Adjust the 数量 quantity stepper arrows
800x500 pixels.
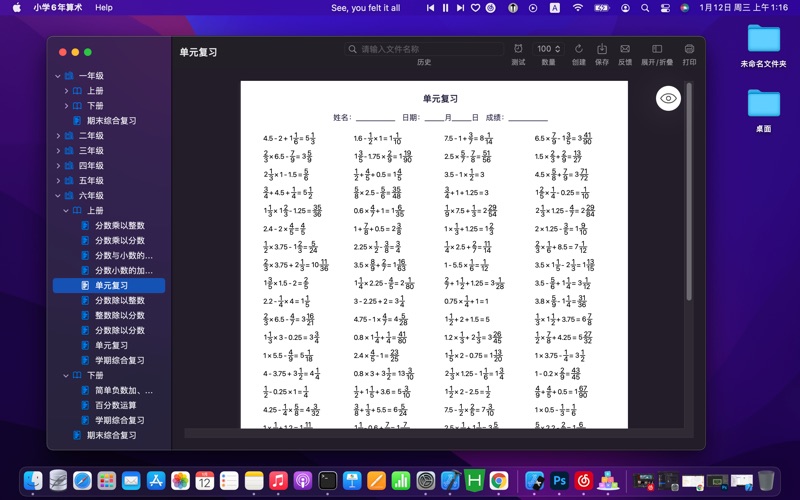(558, 49)
